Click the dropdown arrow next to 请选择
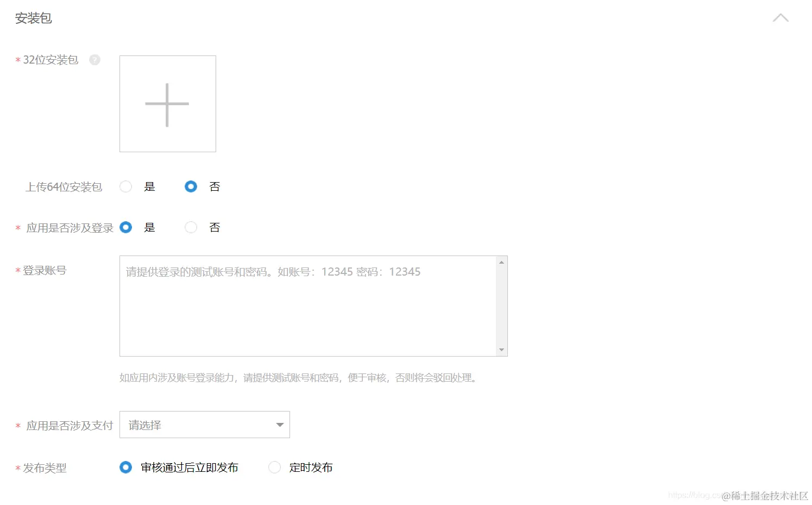 pyautogui.click(x=279, y=425)
